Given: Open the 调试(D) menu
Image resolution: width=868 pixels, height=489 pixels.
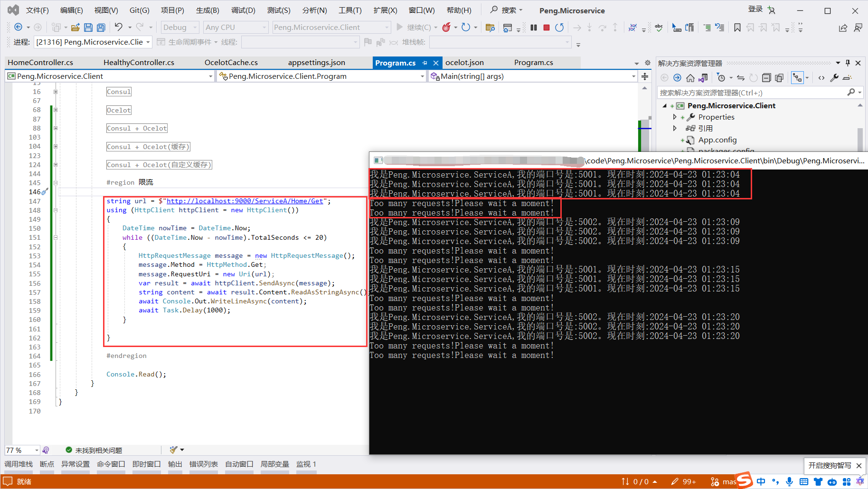Looking at the screenshot, I should 243,10.
